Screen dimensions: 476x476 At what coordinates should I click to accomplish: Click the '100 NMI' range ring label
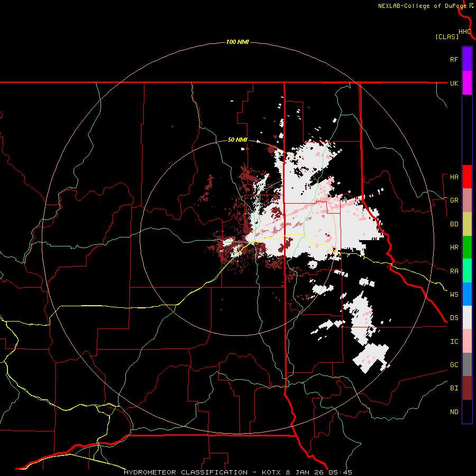click(x=237, y=42)
